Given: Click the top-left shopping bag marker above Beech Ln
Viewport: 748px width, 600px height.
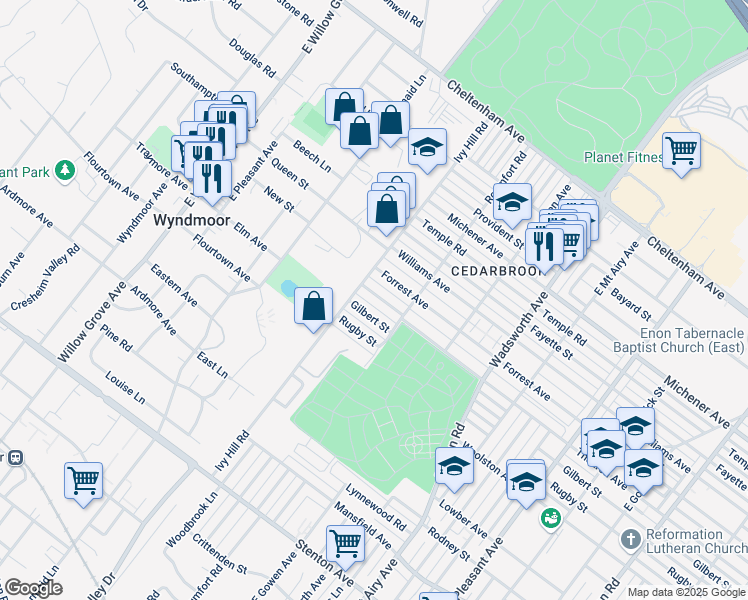Looking at the screenshot, I should pyautogui.click(x=344, y=107).
